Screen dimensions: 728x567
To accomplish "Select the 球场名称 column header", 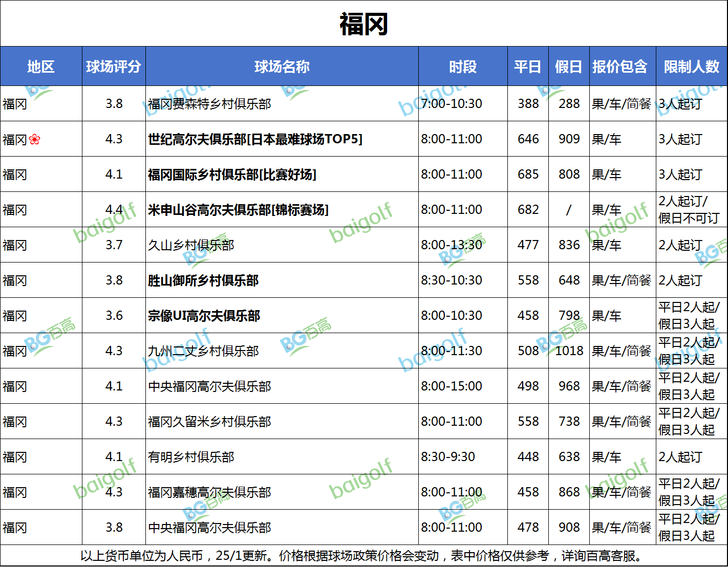I will pyautogui.click(x=282, y=67).
